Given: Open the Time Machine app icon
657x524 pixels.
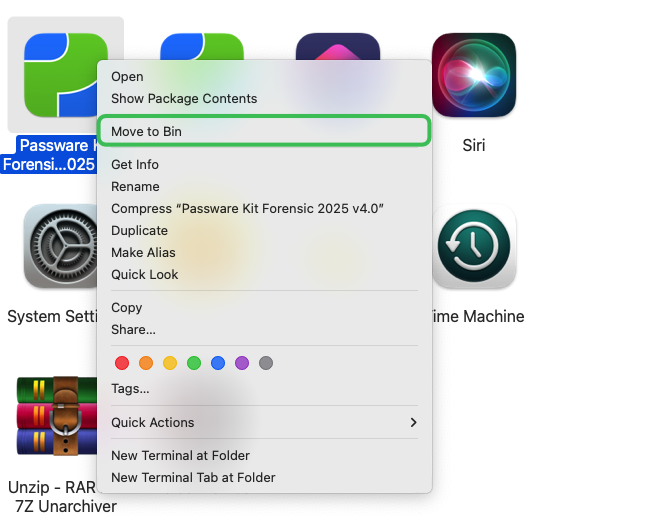Looking at the screenshot, I should click(x=474, y=246).
